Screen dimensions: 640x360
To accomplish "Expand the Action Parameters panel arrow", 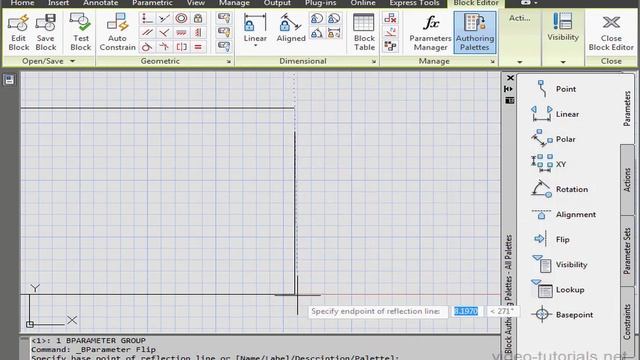I will pyautogui.click(x=520, y=62).
